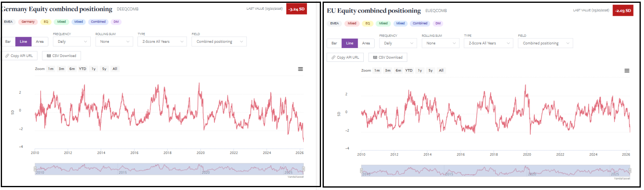
Task: Expand Germany Frequency Daily dropdown
Action: (x=72, y=42)
